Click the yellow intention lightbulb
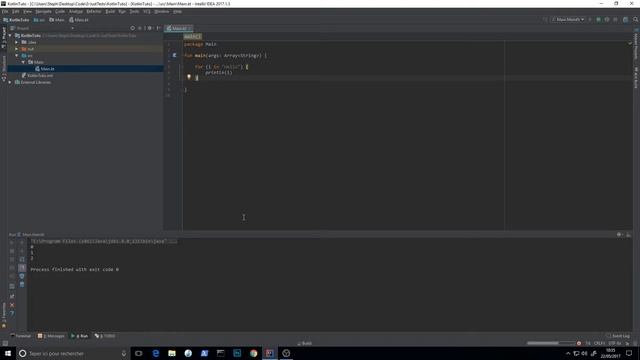The image size is (640, 360). [x=189, y=77]
